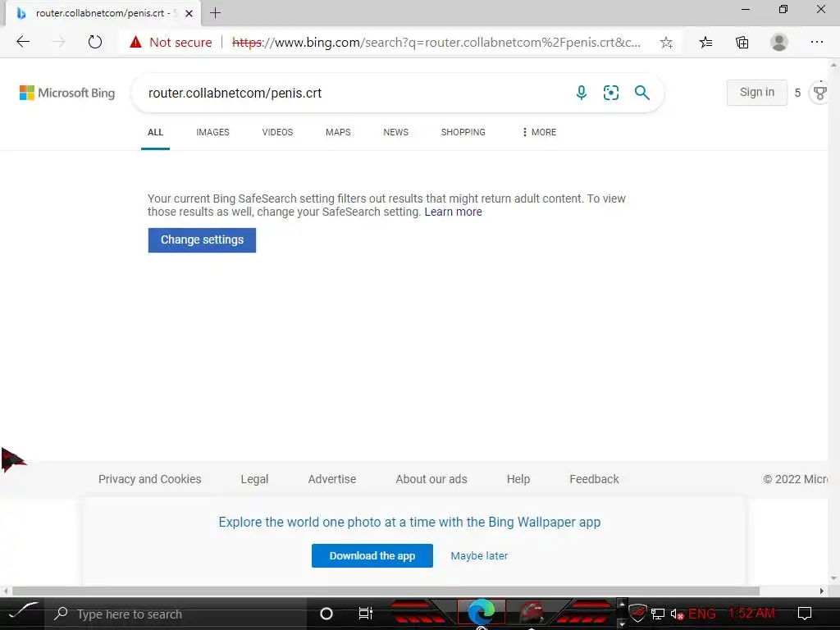Screen dimensions: 840x630
Task: Click the Rewards points count 5
Action: [797, 94]
